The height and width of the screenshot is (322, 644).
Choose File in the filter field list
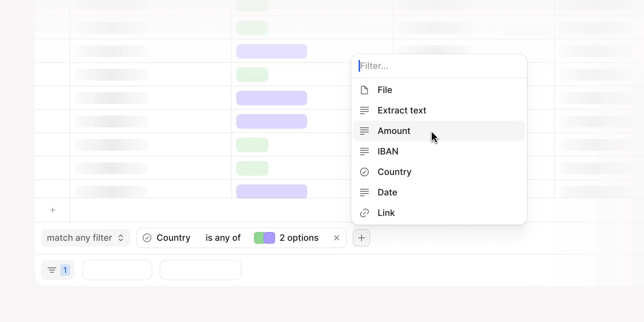click(x=439, y=90)
